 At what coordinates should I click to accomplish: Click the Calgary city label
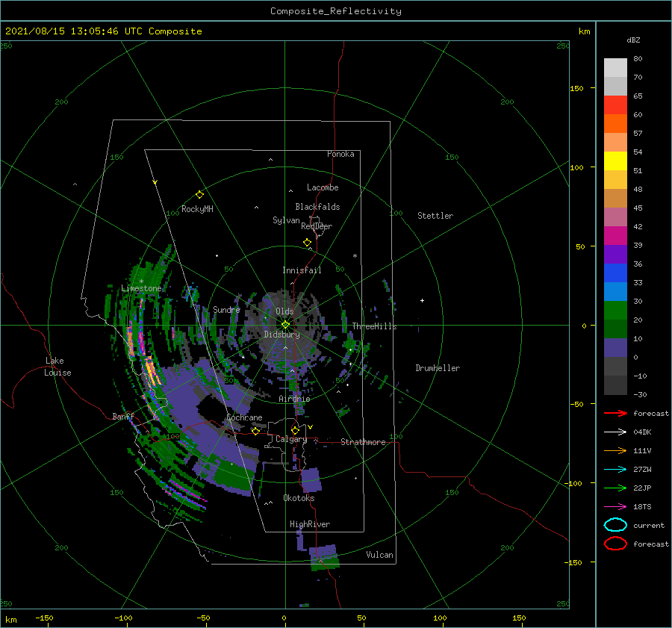click(x=291, y=439)
